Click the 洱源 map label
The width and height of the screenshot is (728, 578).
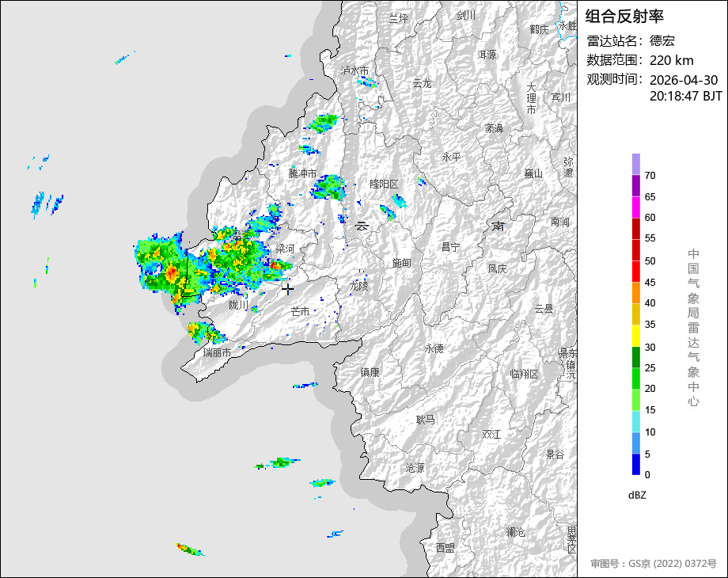point(487,55)
